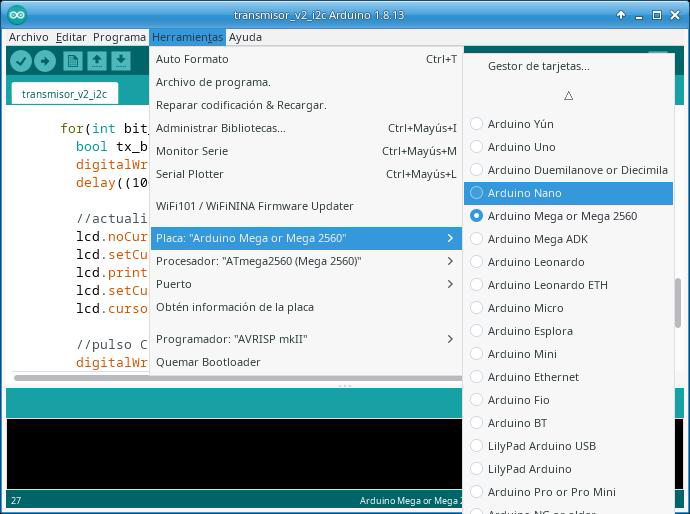
Task: Choose Quemar Bootloader entry
Action: pyautogui.click(x=306, y=362)
